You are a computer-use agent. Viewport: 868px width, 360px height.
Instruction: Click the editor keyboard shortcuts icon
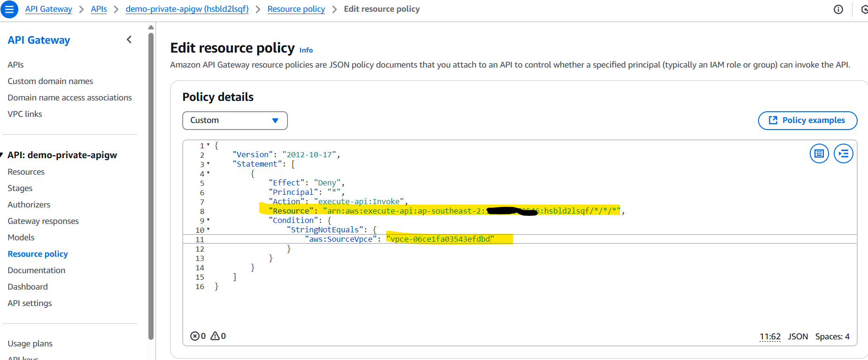819,153
